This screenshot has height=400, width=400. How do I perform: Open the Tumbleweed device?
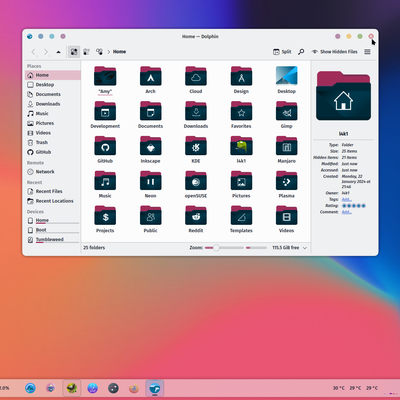tap(53, 240)
